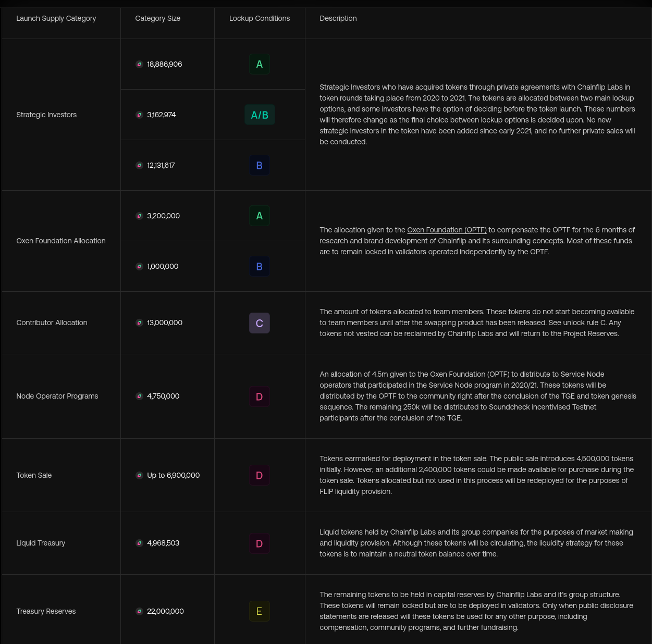Open the Oxen Foundation (OPTF) link

tap(447, 230)
